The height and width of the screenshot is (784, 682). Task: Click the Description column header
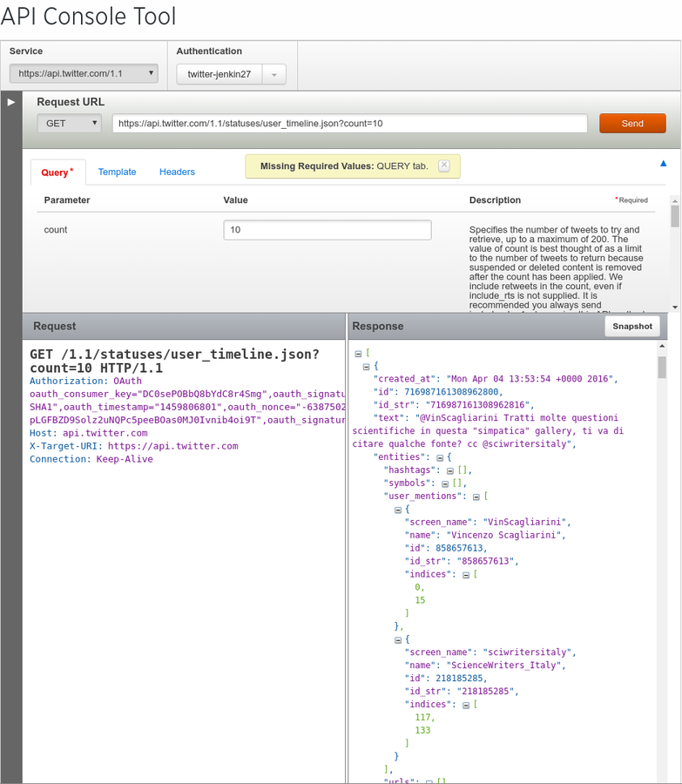point(495,200)
